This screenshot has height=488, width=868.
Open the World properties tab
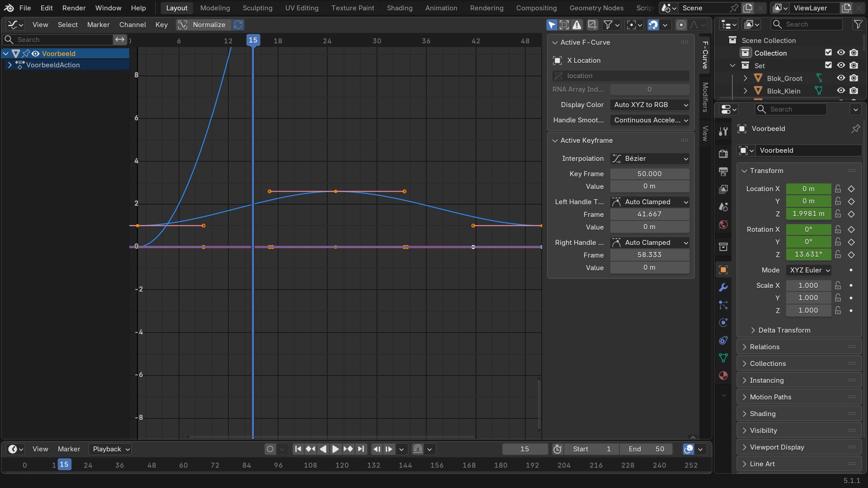pos(723,225)
